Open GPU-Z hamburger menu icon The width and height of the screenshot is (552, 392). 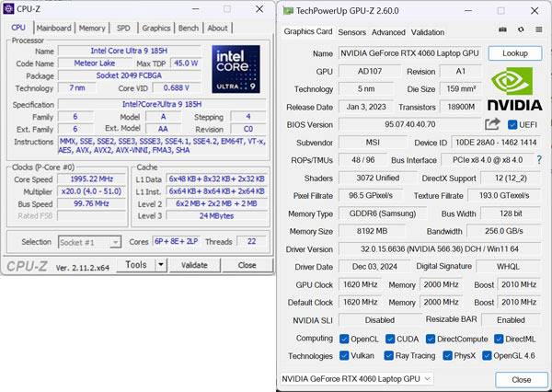coord(538,30)
